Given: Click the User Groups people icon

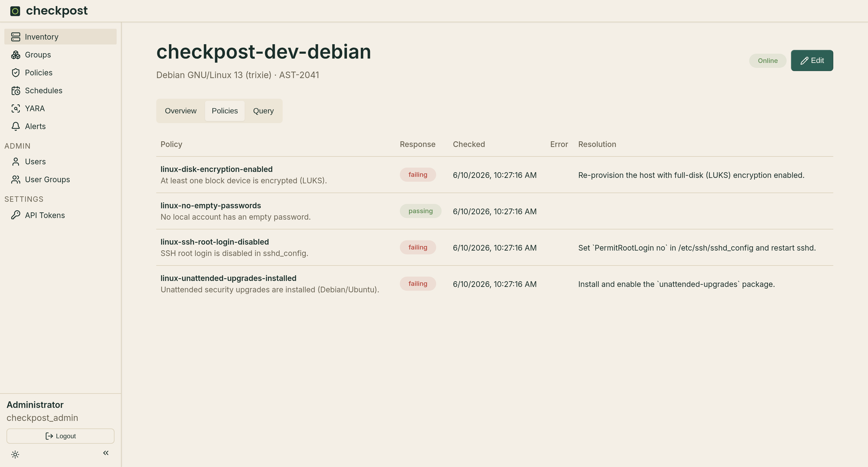Looking at the screenshot, I should click(x=15, y=179).
